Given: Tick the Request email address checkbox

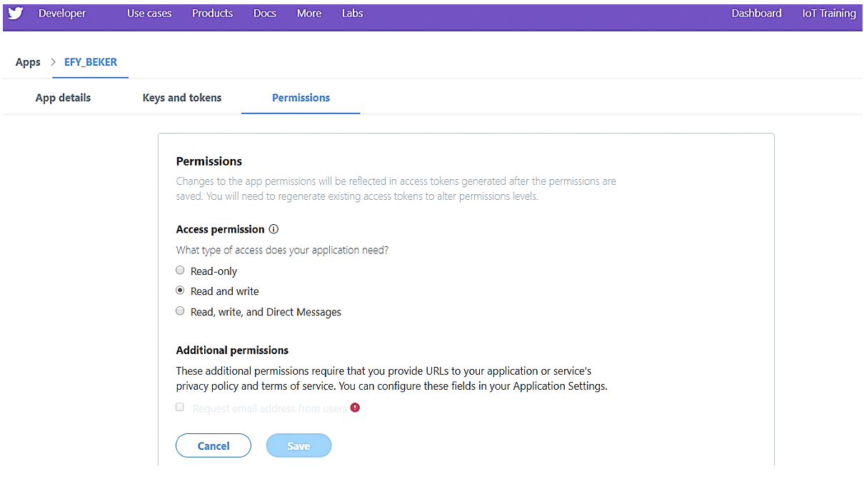Looking at the screenshot, I should coord(180,408).
